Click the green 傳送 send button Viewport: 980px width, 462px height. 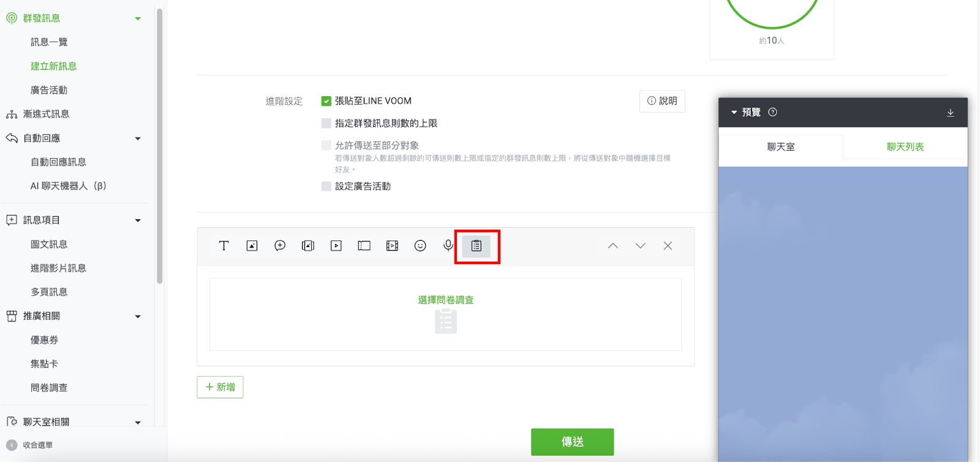point(572,442)
